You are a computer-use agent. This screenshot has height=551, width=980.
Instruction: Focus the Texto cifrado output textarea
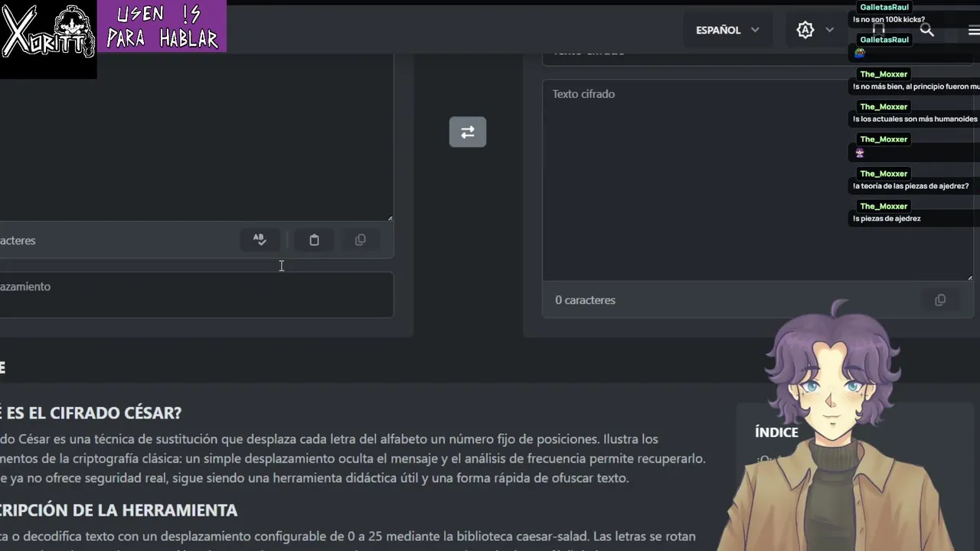pos(758,180)
